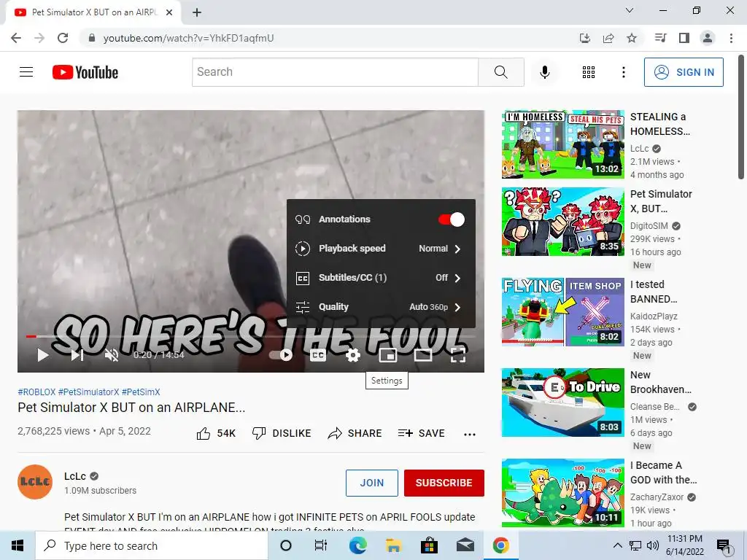Open the I Became A GOD video thumbnail
The image size is (747, 560).
pos(562,493)
